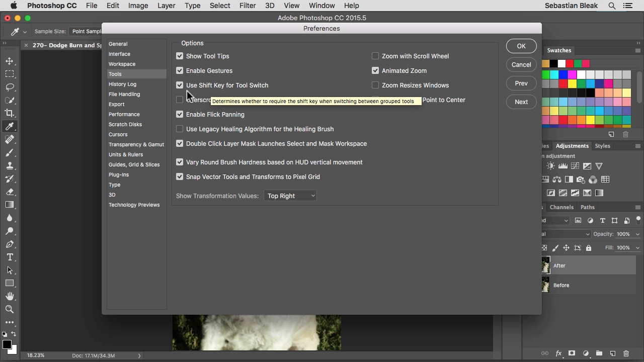Image resolution: width=644 pixels, height=362 pixels.
Task: Click the Next button in Preferences
Action: click(x=521, y=102)
